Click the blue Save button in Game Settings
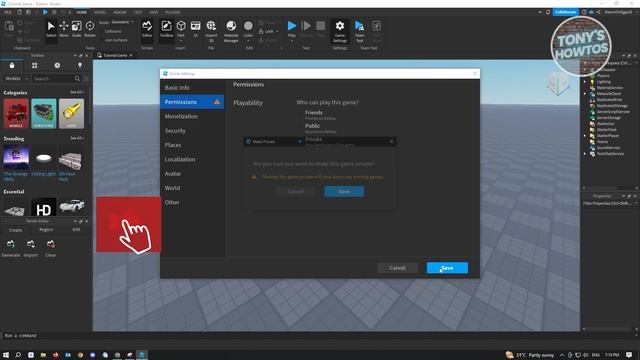Screen dimensions: 640x360 pos(447,268)
